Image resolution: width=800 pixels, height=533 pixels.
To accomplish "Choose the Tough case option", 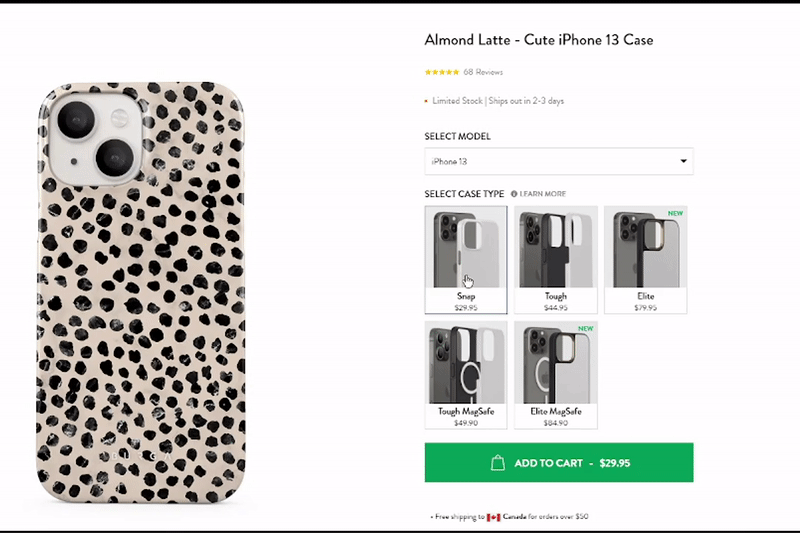I will 556,260.
